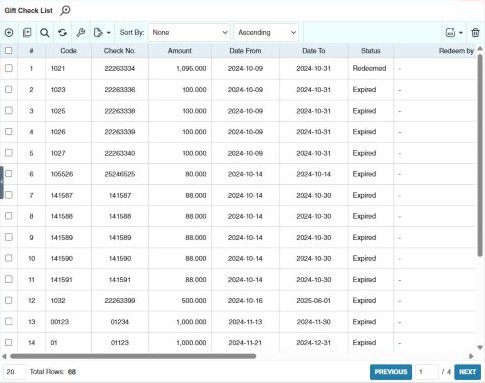Go to the NEXT page

click(x=467, y=372)
